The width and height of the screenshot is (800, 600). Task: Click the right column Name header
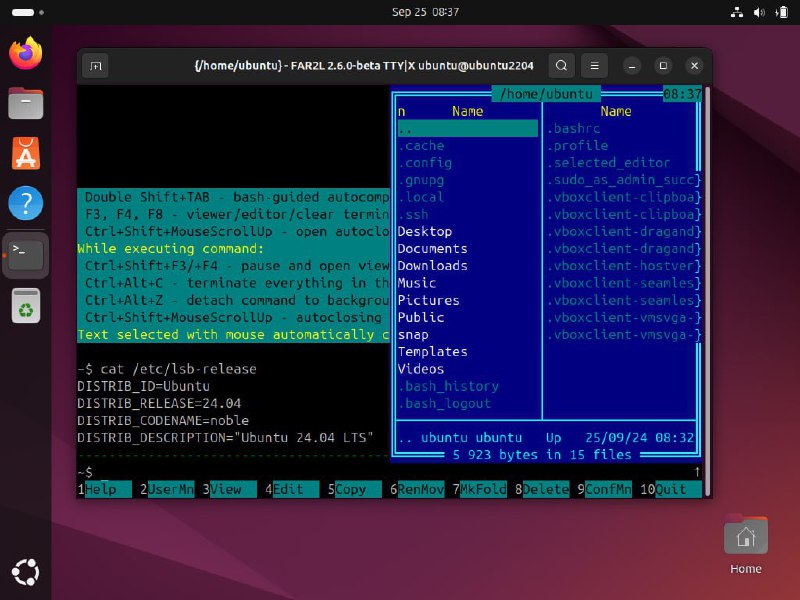tap(616, 111)
